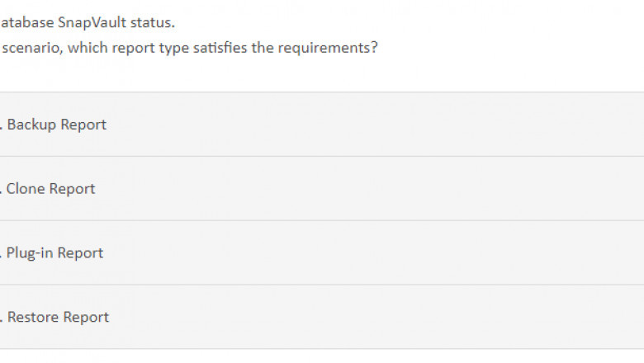The height and width of the screenshot is (363, 644).
Task: Click "Report" in the Backup Report option
Action: tap(83, 125)
